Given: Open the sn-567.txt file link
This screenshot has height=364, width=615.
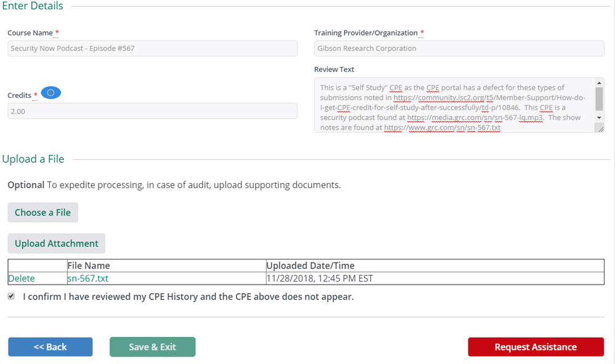Looking at the screenshot, I should pos(87,279).
